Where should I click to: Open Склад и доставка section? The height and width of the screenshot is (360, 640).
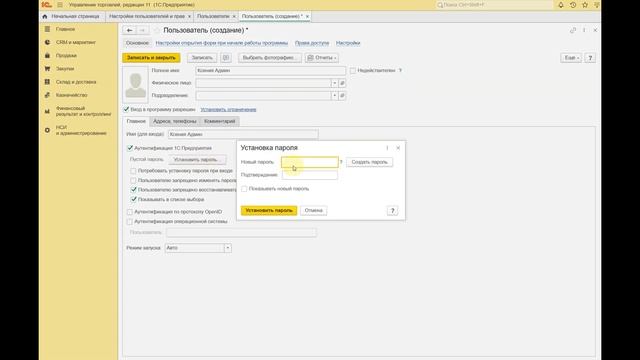(x=76, y=82)
